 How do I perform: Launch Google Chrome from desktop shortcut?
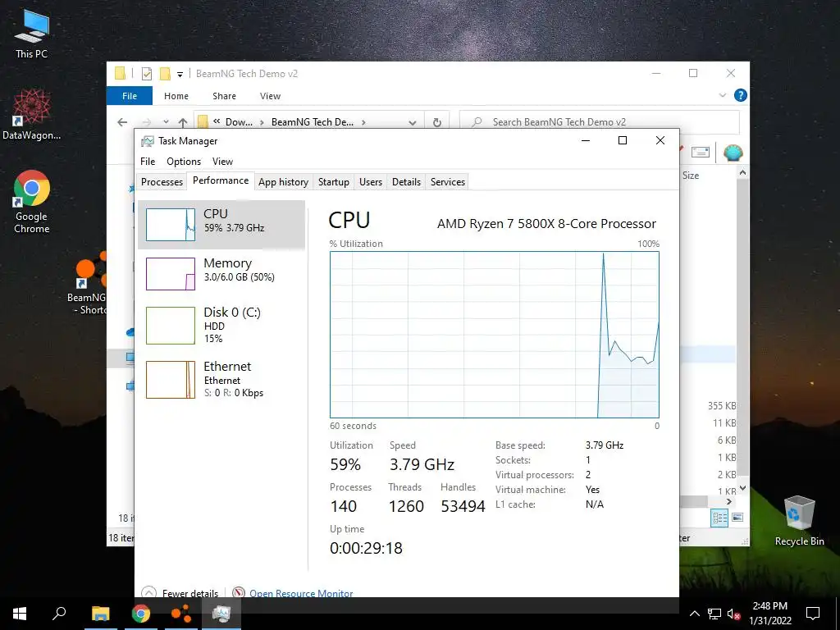pos(32,202)
